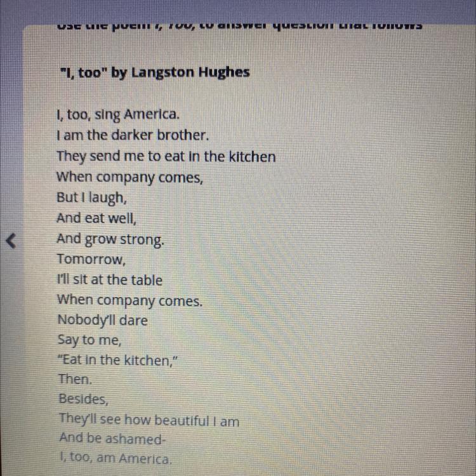
Task: Select the line "And grow strong."
Action: pyautogui.click(x=110, y=239)
